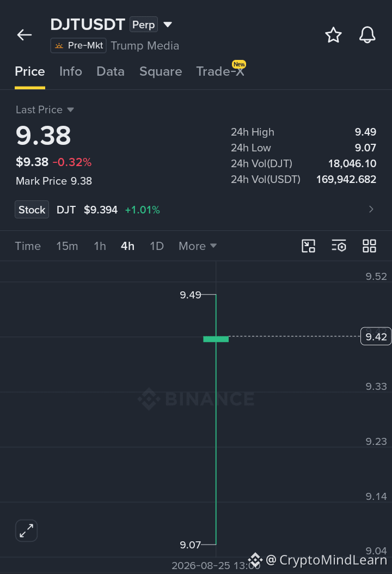The image size is (392, 574).
Task: Open chart indicator settings icon
Action: point(339,246)
